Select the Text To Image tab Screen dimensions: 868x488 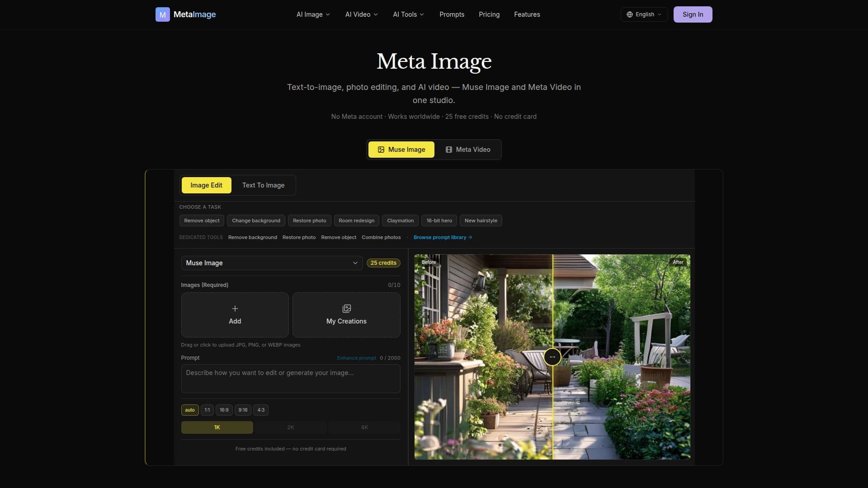264,185
